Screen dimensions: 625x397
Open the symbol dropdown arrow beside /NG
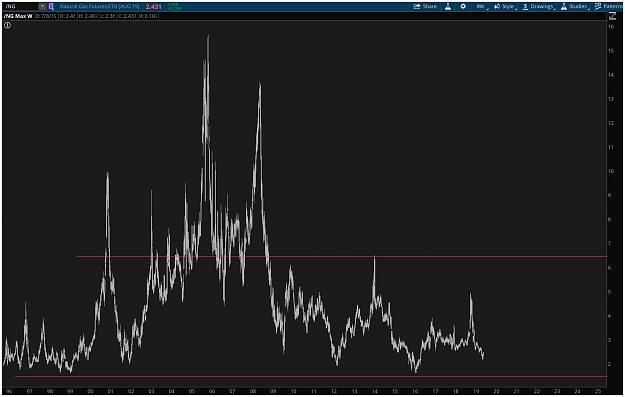coord(42,6)
